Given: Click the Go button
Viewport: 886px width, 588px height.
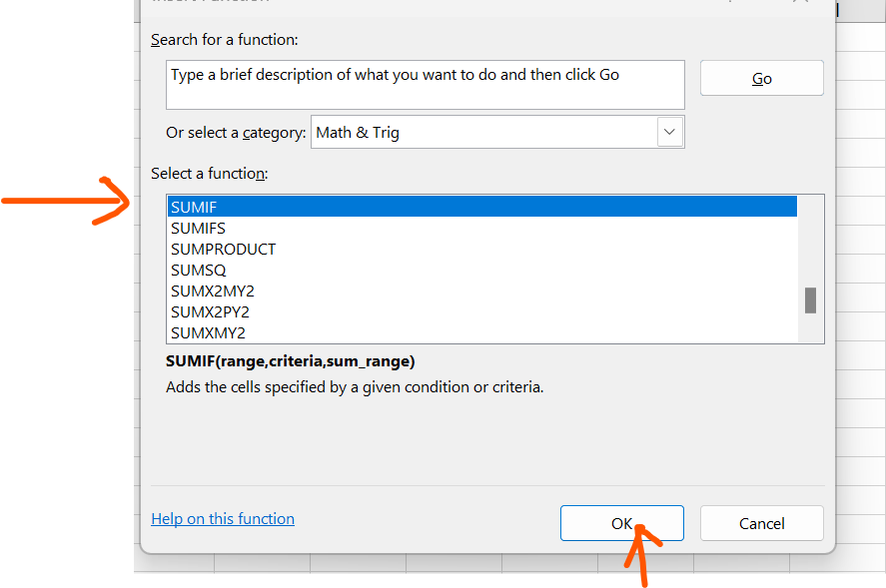Looking at the screenshot, I should [x=762, y=78].
